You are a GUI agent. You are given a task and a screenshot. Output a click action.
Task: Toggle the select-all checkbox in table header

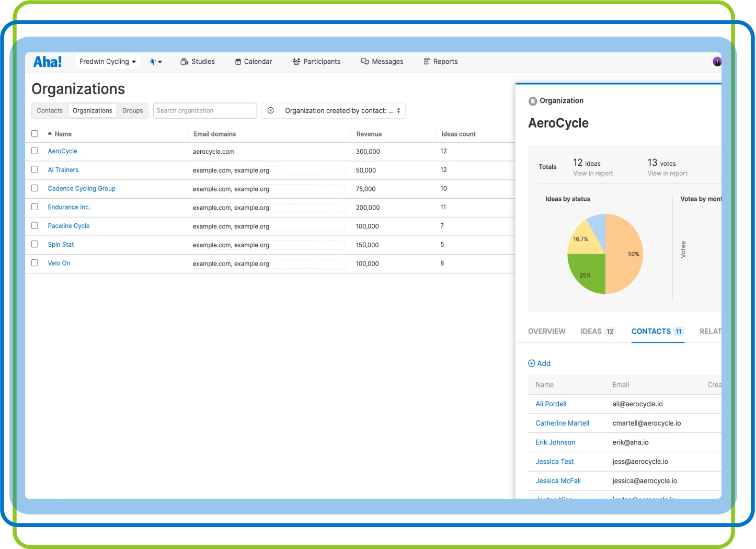[35, 134]
